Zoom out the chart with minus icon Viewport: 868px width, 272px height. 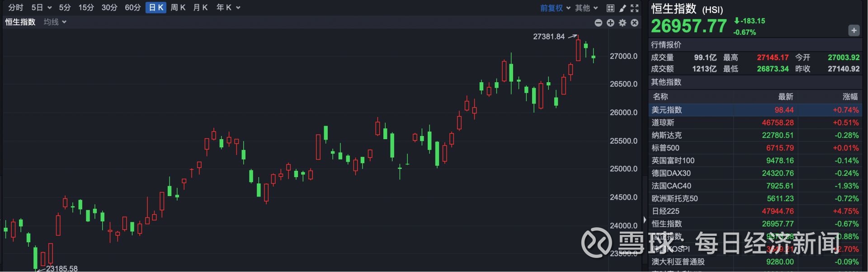[599, 23]
